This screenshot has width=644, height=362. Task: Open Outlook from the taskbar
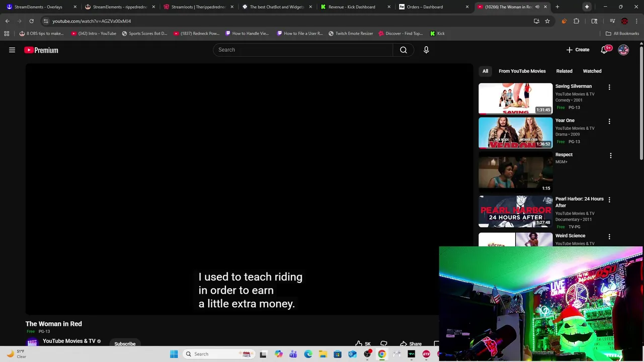[x=352, y=354]
